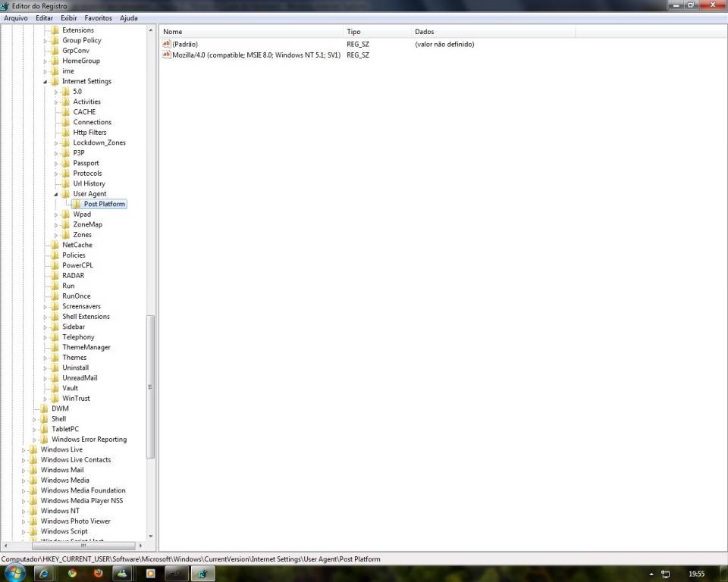This screenshot has height=582, width=728.
Task: Expand the Windows Error Reporting key
Action: pos(34,440)
